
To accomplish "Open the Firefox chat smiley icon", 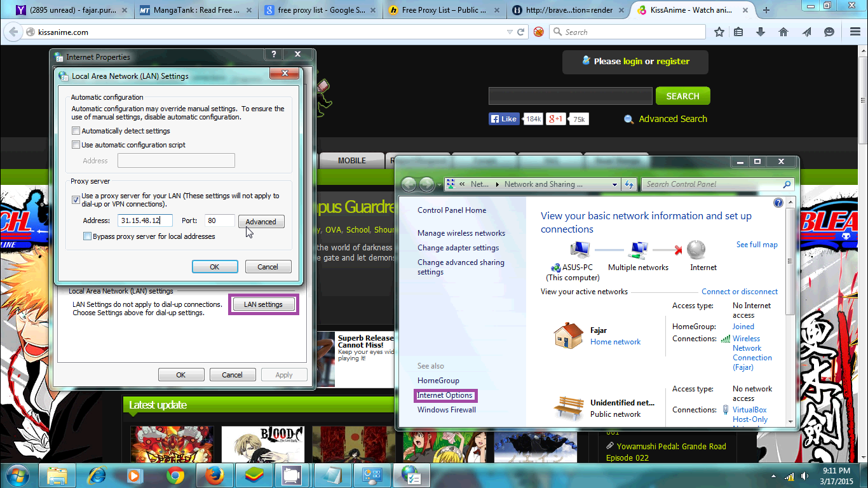I will (829, 32).
